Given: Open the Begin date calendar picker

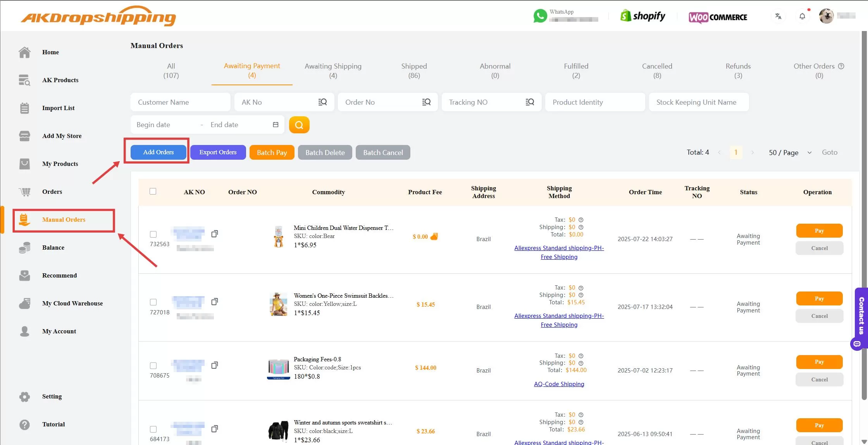Looking at the screenshot, I should pyautogui.click(x=165, y=124).
